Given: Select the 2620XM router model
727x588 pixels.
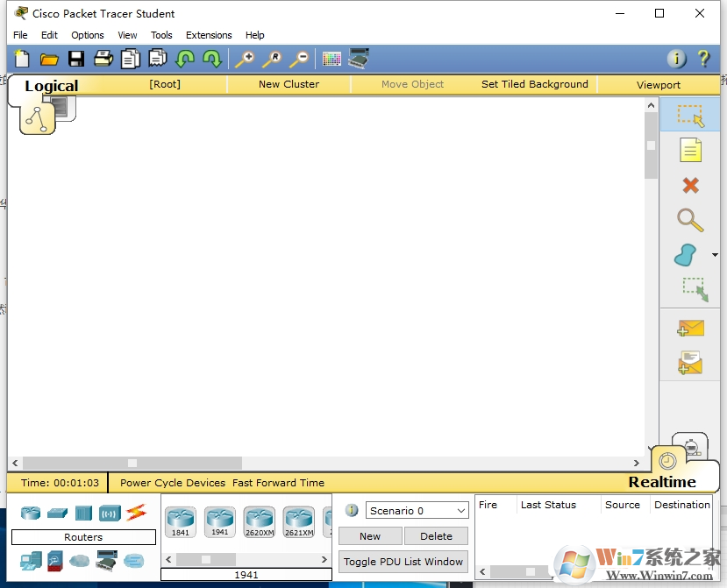Looking at the screenshot, I should tap(259, 519).
